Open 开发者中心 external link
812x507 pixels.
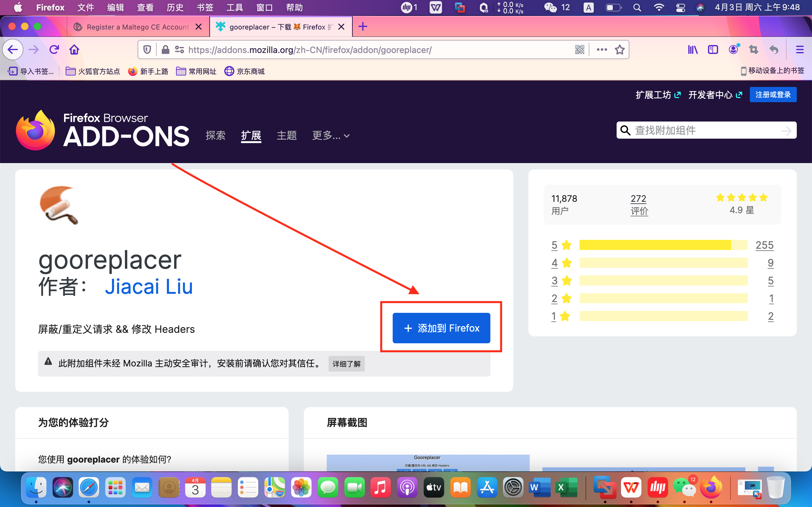(x=715, y=95)
